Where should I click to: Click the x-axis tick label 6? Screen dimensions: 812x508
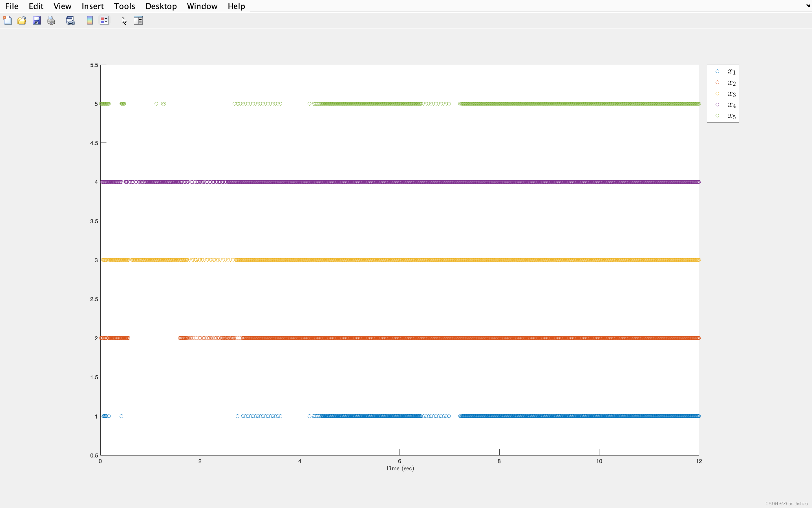[x=399, y=461]
